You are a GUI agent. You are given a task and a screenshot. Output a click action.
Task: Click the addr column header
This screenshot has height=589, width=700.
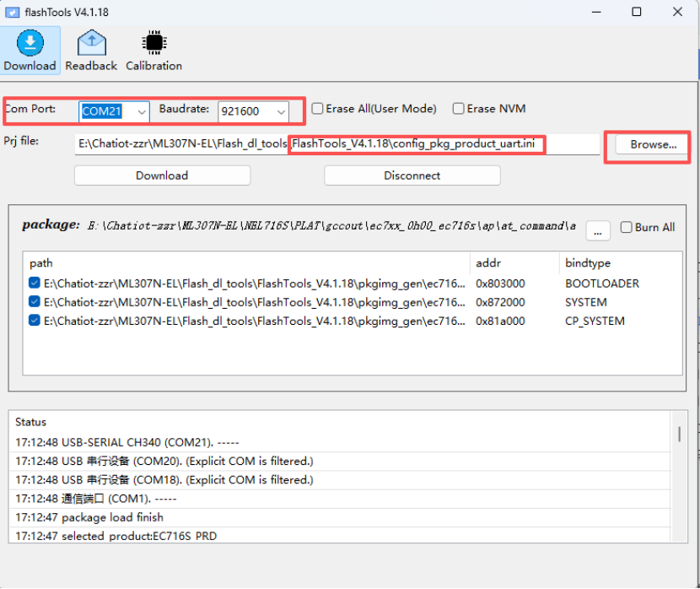click(514, 263)
